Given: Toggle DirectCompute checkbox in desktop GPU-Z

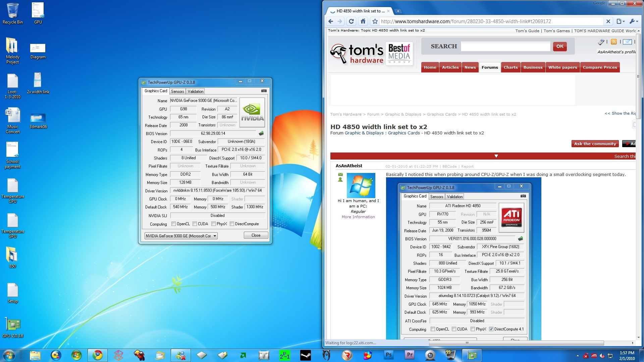Looking at the screenshot, I should [x=232, y=224].
